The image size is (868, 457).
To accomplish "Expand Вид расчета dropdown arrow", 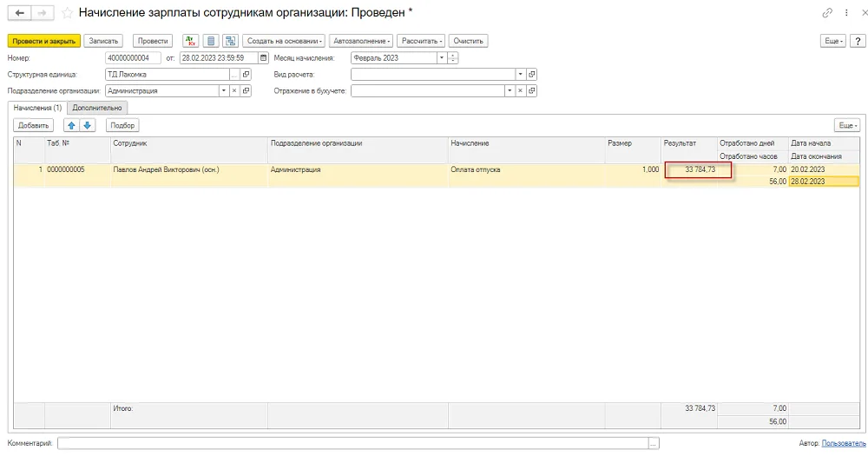I will [520, 74].
